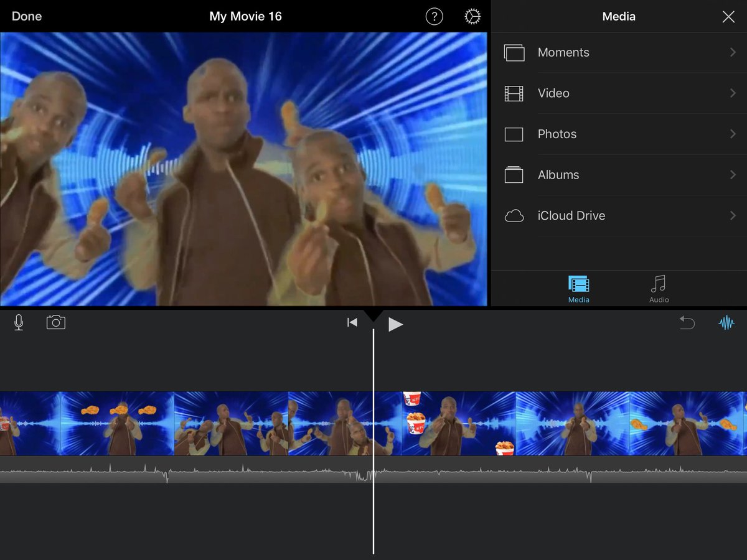This screenshot has width=747, height=560.
Task: Select clip with group of dancers
Action: coord(232,423)
